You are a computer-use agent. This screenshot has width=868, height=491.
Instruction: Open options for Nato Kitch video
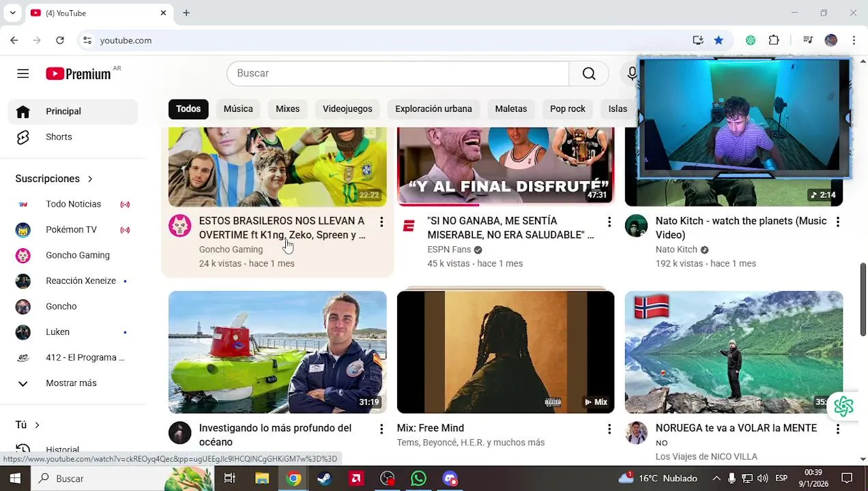838,222
